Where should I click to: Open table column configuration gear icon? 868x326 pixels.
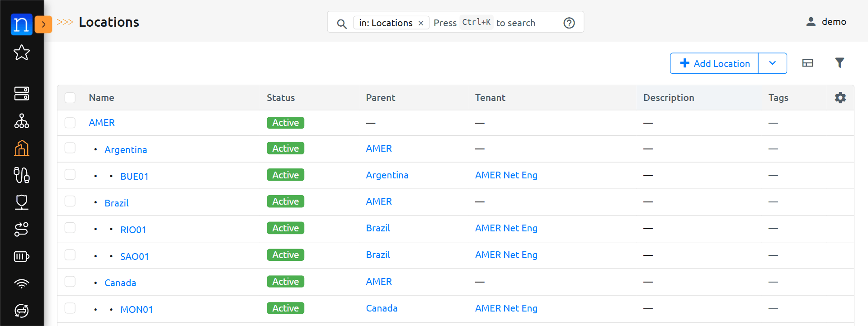click(x=840, y=98)
